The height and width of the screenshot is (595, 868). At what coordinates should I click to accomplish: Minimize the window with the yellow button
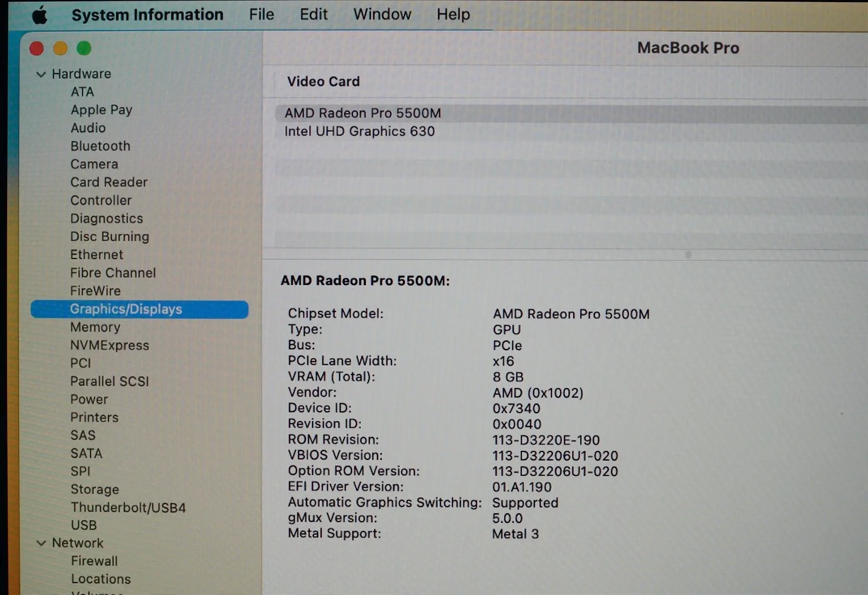point(60,49)
